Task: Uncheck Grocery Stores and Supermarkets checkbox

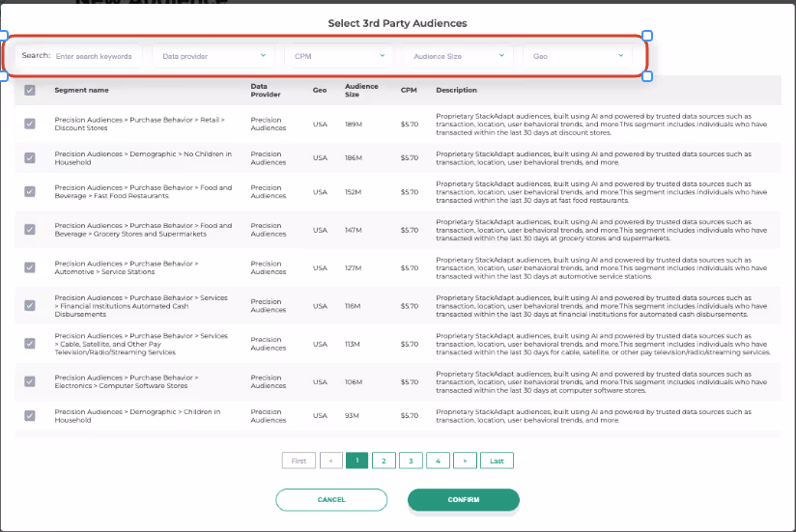Action: (30, 230)
